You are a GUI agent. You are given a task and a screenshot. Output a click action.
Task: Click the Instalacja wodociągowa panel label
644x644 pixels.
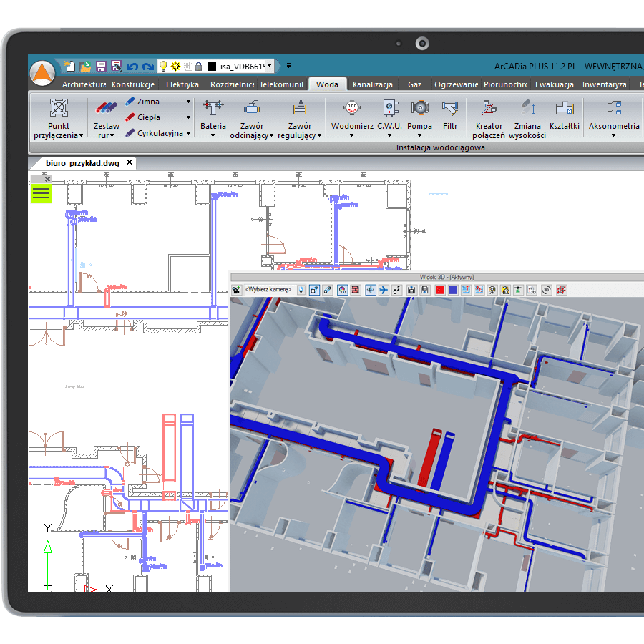440,147
